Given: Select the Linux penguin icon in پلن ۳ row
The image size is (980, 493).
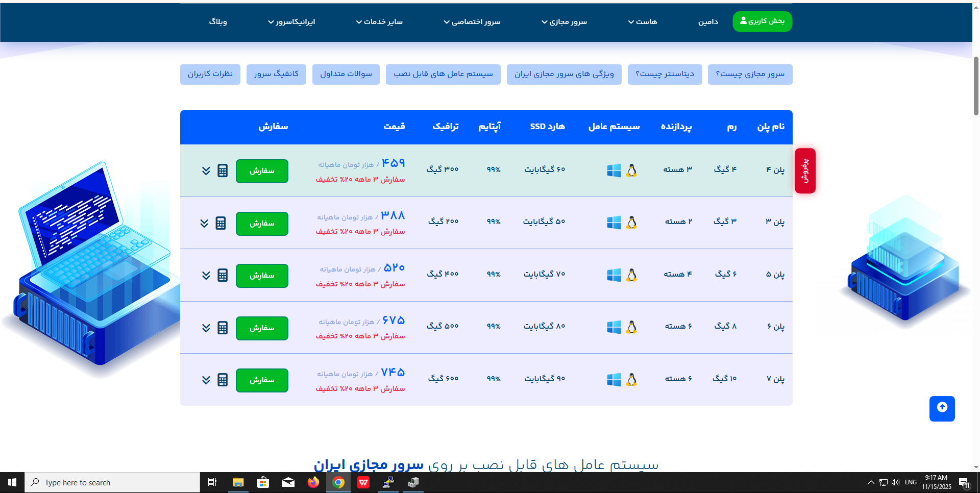Looking at the screenshot, I should [x=631, y=223].
